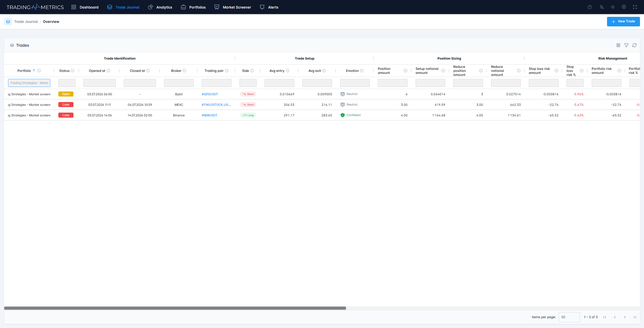Viewport: 644px width, 328px height.
Task: Go to next page of trades
Action: (x=625, y=317)
